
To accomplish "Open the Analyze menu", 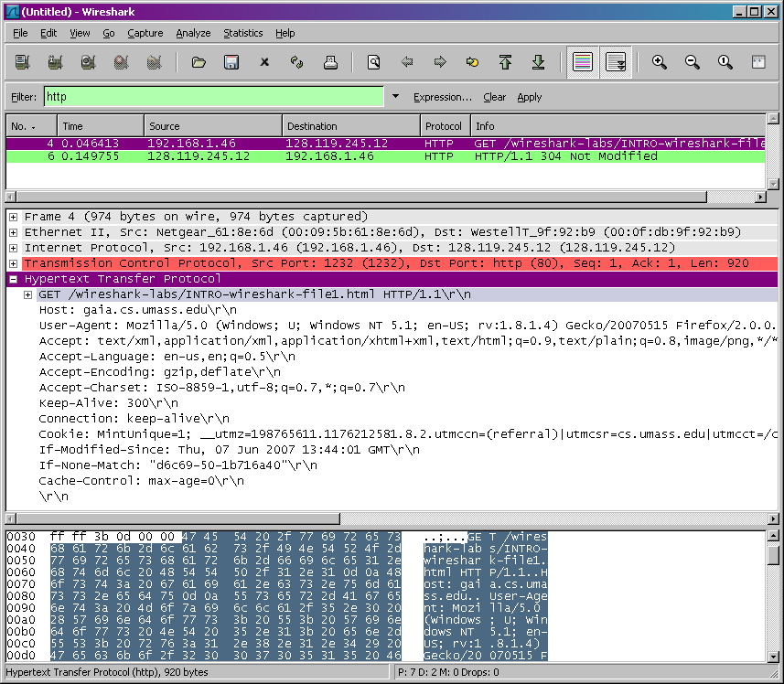I will [x=193, y=33].
